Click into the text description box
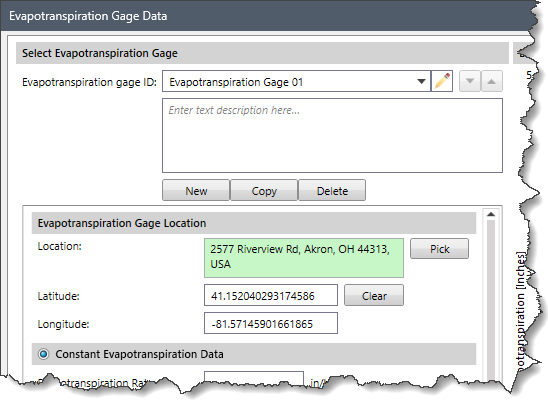Screen dimensions: 548x406 coord(332,136)
